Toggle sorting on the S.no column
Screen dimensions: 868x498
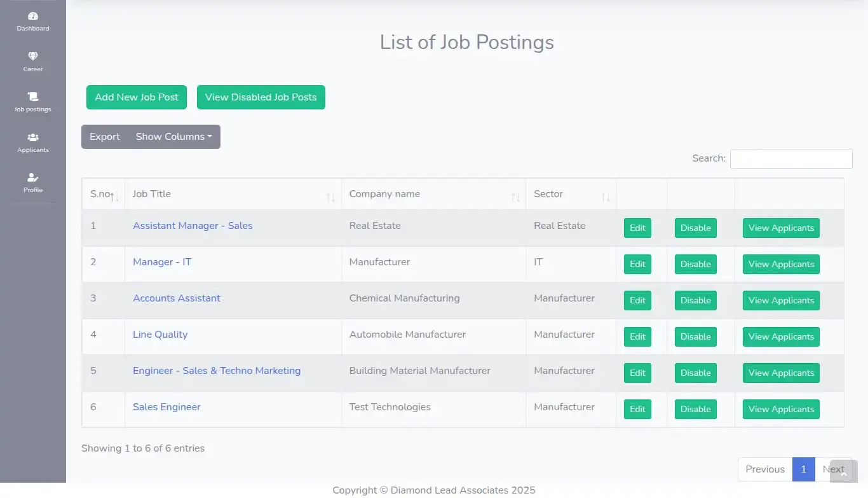pyautogui.click(x=112, y=198)
